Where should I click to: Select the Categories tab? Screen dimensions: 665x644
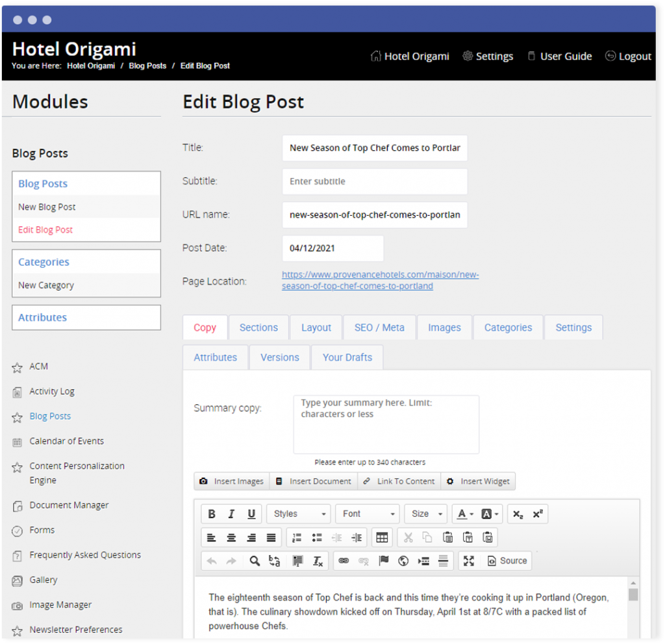(x=508, y=328)
